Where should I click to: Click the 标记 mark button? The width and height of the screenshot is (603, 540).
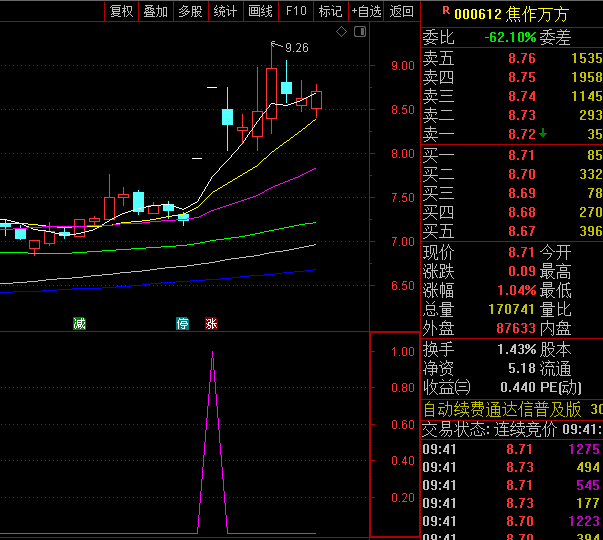(329, 12)
